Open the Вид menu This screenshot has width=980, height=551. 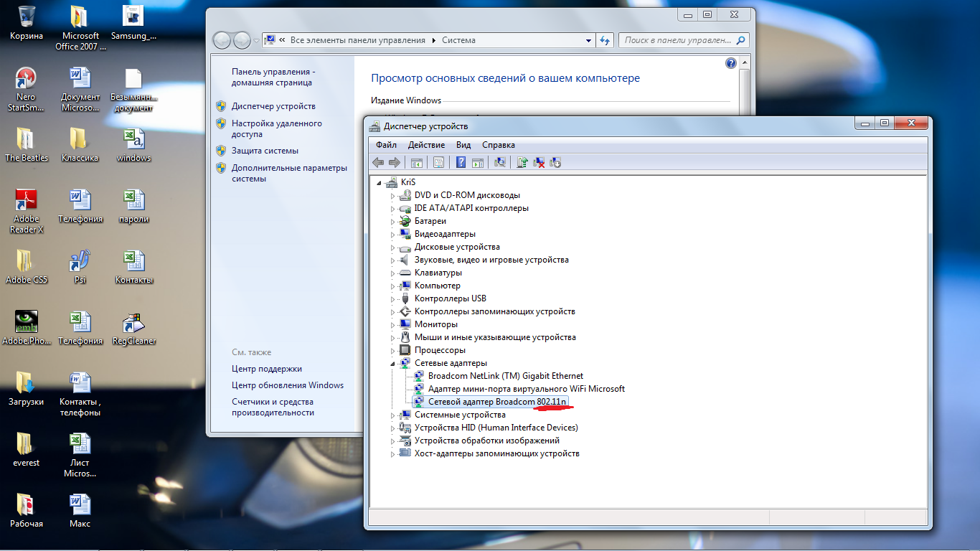(463, 145)
